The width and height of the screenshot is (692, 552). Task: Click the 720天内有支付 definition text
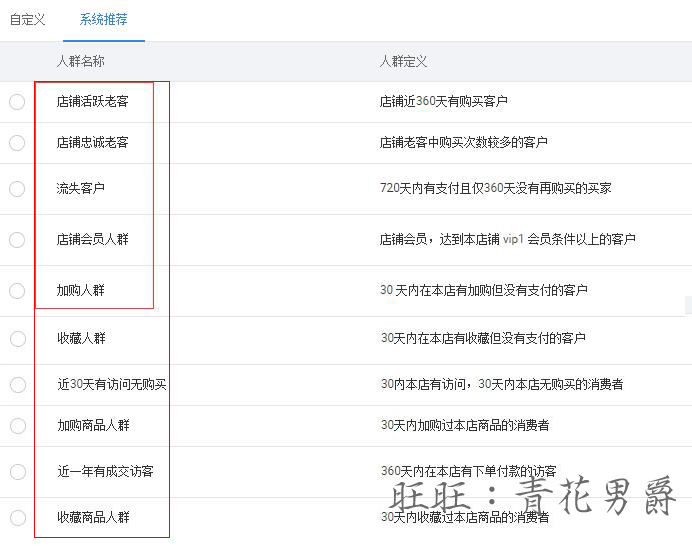click(x=495, y=189)
